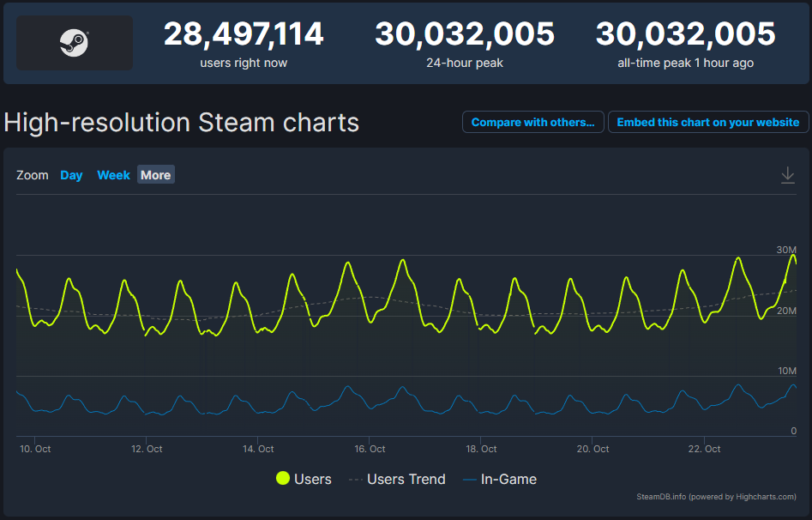
Task: Click the 10M y-axis label
Action: 786,371
